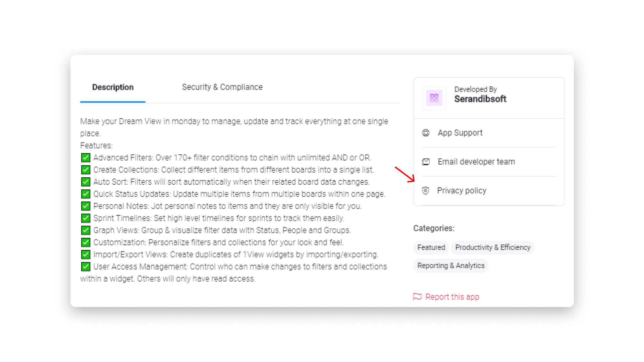Open the Security & Compliance tab

[222, 87]
